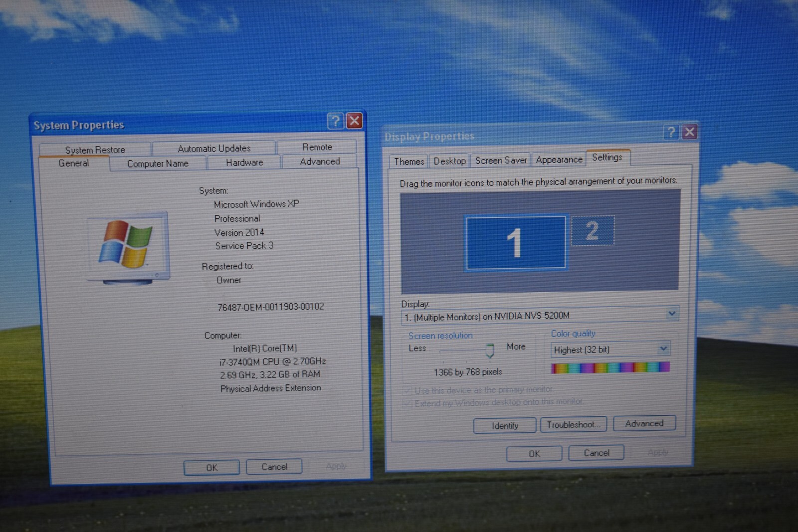Switch to the Screen Saver tab
The height and width of the screenshot is (532, 798).
(x=501, y=160)
